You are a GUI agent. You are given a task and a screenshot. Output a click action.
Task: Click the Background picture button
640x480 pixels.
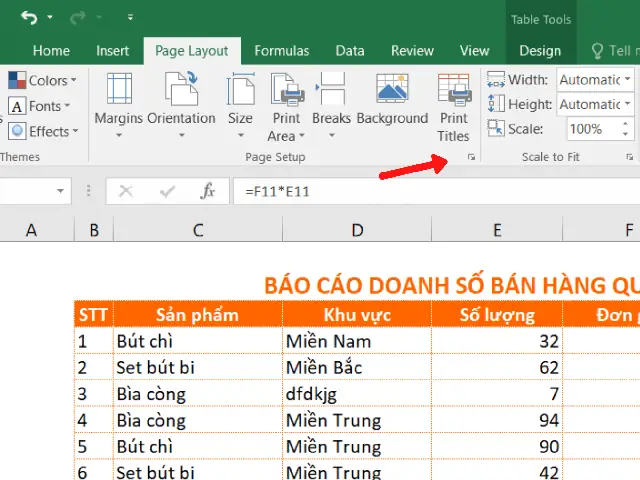point(392,99)
